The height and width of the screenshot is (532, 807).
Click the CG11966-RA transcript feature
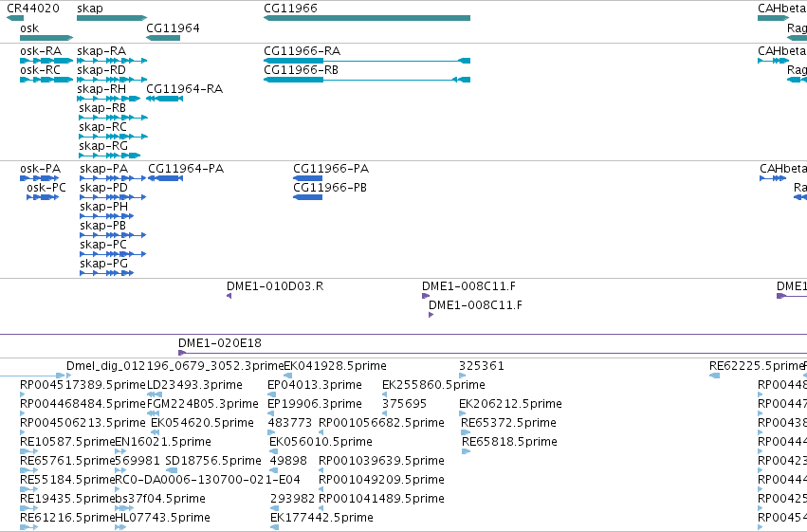[x=367, y=61]
